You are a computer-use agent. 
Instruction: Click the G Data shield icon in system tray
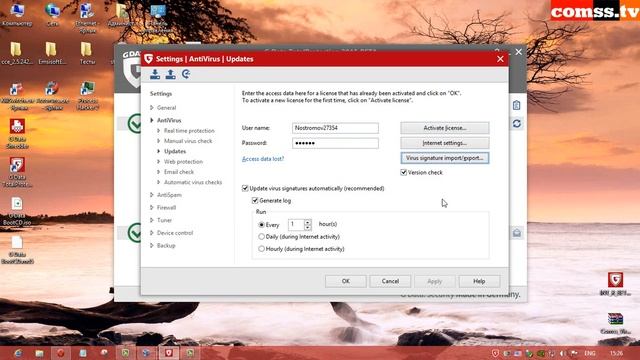pos(495,353)
